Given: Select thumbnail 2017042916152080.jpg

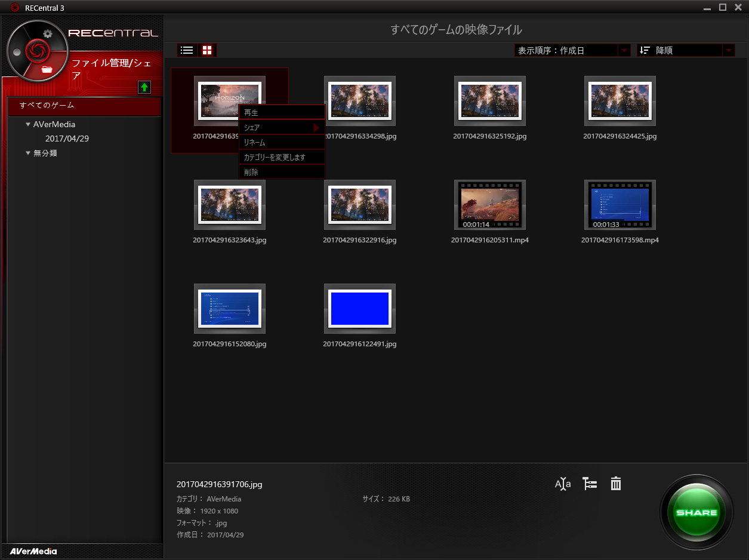Looking at the screenshot, I should pyautogui.click(x=230, y=309).
